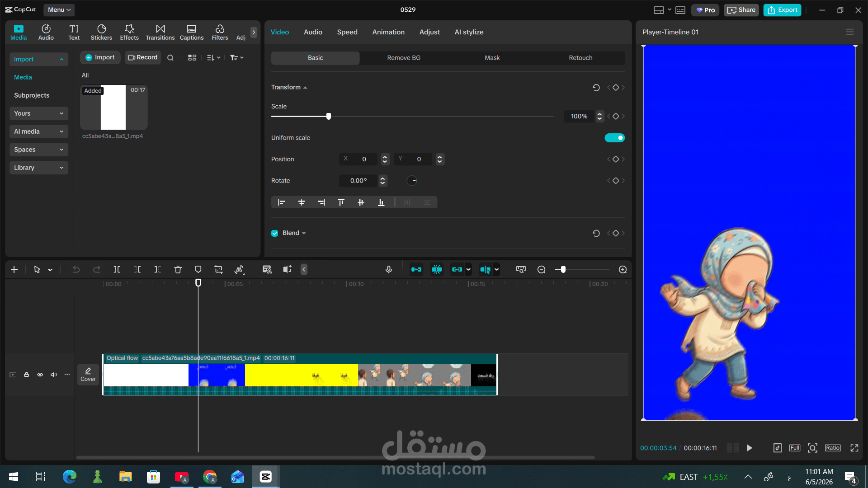Play the preview in the player
Viewport: 868px width, 488px height.
(749, 448)
